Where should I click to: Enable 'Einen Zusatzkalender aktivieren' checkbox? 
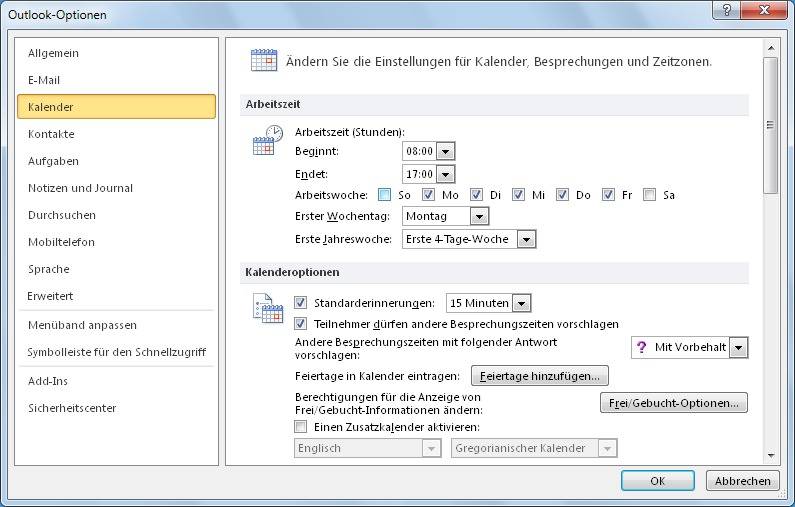click(300, 427)
